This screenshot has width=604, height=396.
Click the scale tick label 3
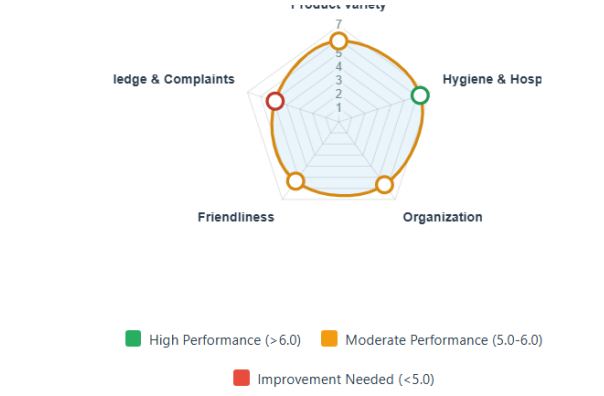coord(339,80)
